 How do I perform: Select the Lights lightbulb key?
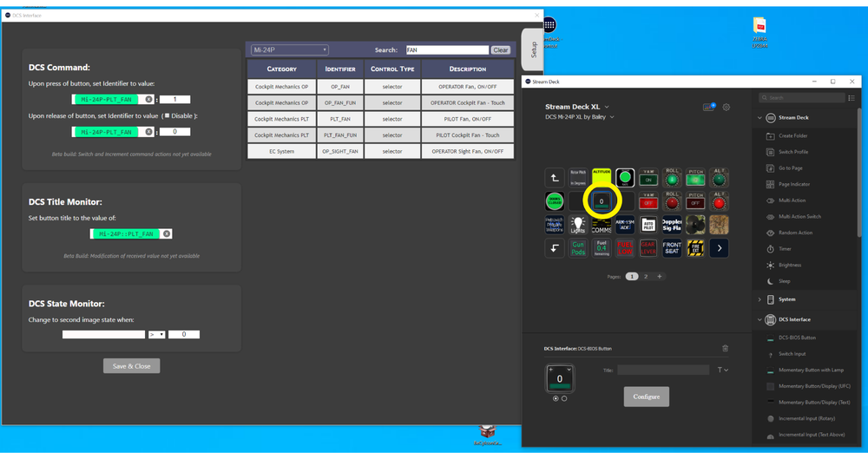(x=578, y=225)
